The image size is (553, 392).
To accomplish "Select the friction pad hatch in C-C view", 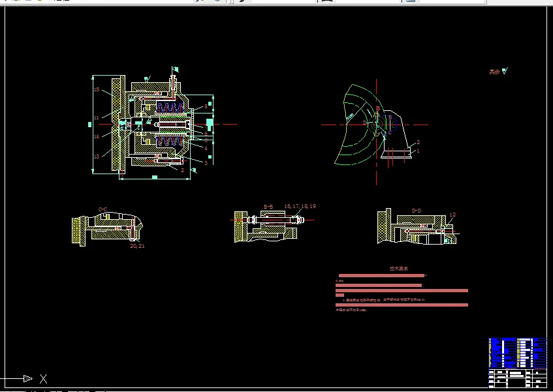I will pyautogui.click(x=76, y=230).
